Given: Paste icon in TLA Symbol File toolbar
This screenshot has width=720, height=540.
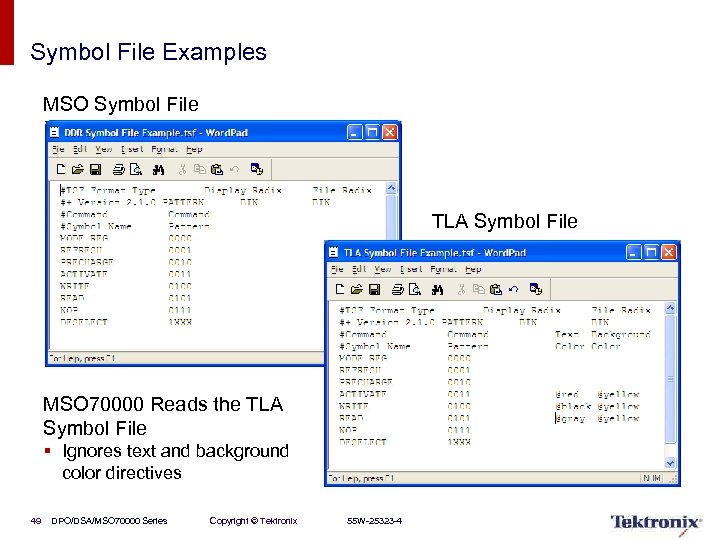Looking at the screenshot, I should 496,289.
